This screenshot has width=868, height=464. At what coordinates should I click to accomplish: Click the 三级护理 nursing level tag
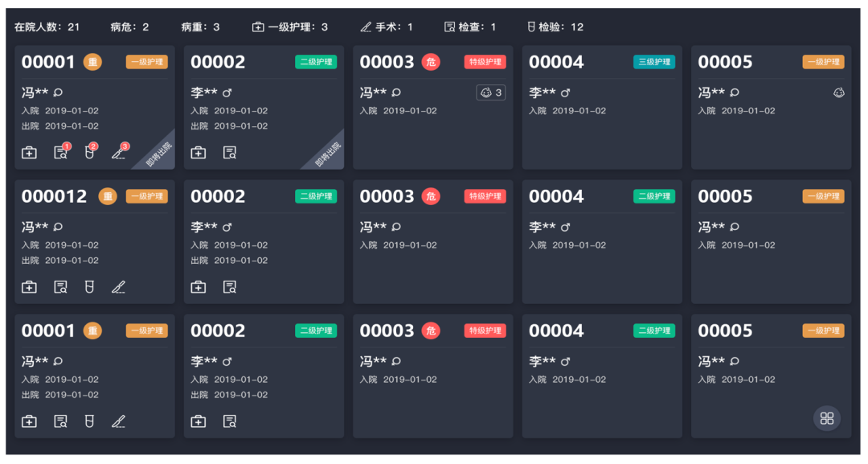654,62
